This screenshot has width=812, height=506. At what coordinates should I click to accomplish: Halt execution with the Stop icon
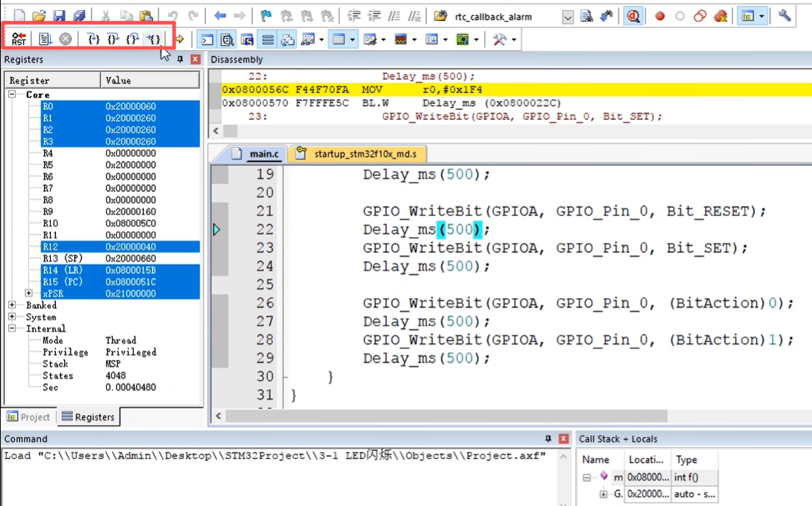point(65,39)
